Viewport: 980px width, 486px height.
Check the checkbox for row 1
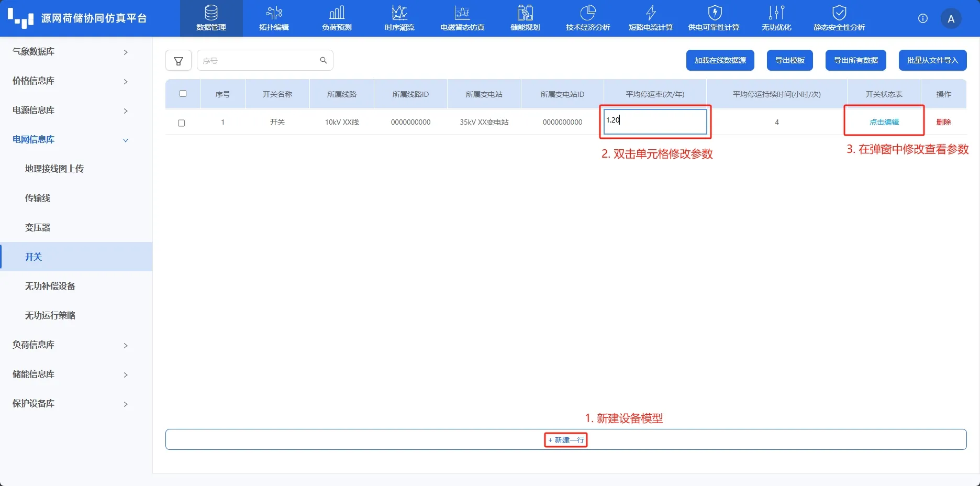click(x=182, y=123)
